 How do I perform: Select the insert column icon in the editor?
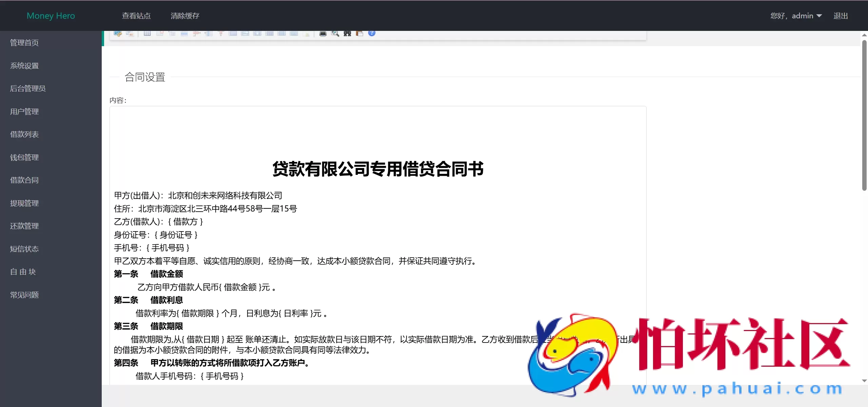click(x=209, y=33)
